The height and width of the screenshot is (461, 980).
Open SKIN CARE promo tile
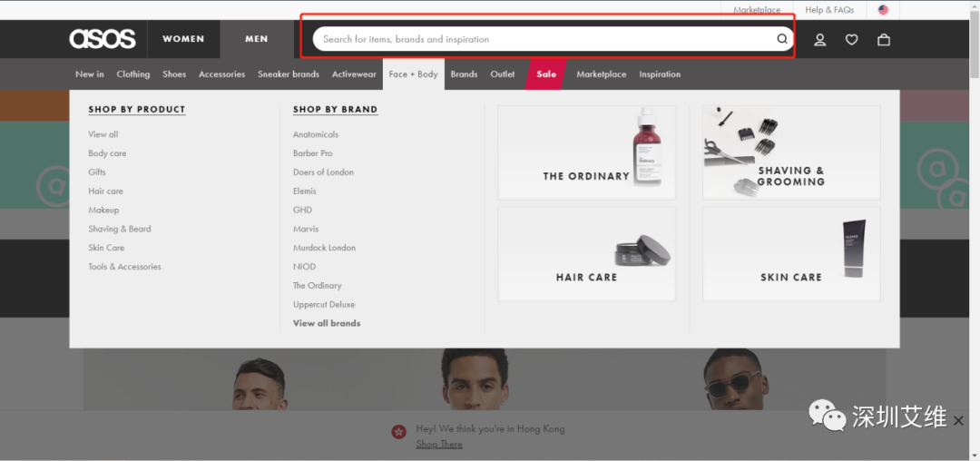(x=791, y=253)
